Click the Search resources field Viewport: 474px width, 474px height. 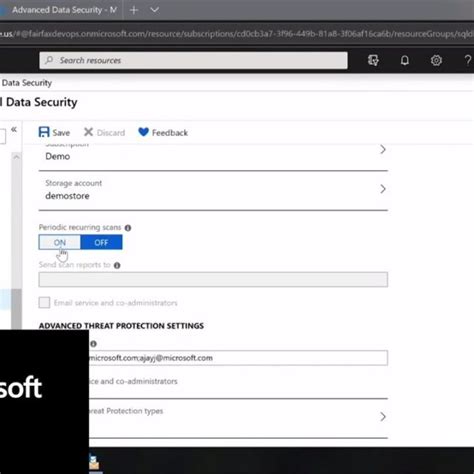coord(193,60)
